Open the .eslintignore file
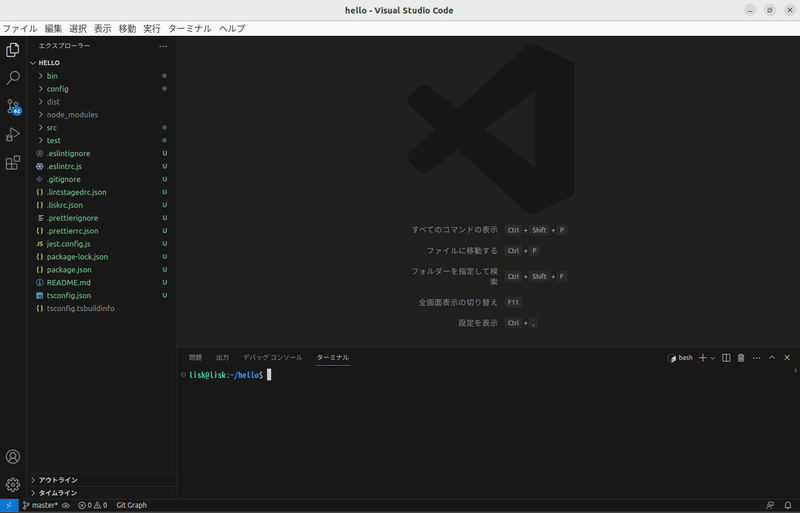This screenshot has width=800, height=513. click(102, 153)
